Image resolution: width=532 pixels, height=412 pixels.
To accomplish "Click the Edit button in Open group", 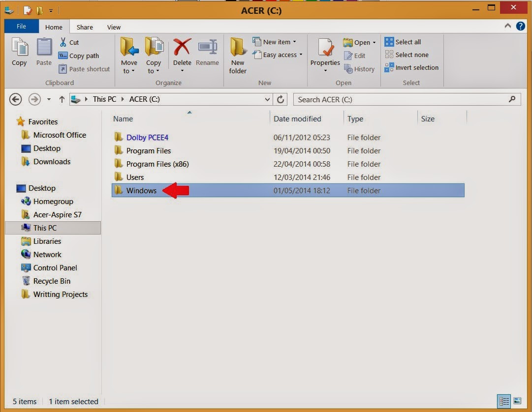I will [x=354, y=56].
